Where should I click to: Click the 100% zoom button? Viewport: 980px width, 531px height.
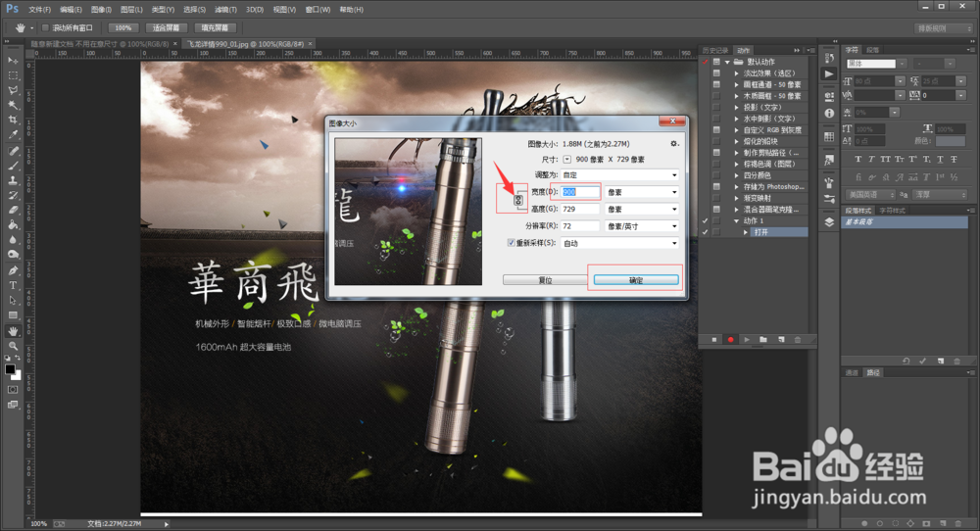pyautogui.click(x=123, y=27)
